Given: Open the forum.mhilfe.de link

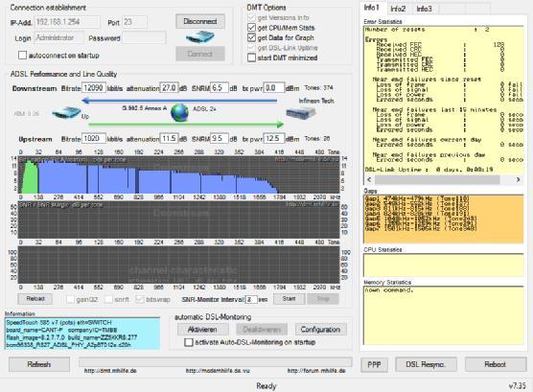Looking at the screenshot, I should tap(316, 371).
